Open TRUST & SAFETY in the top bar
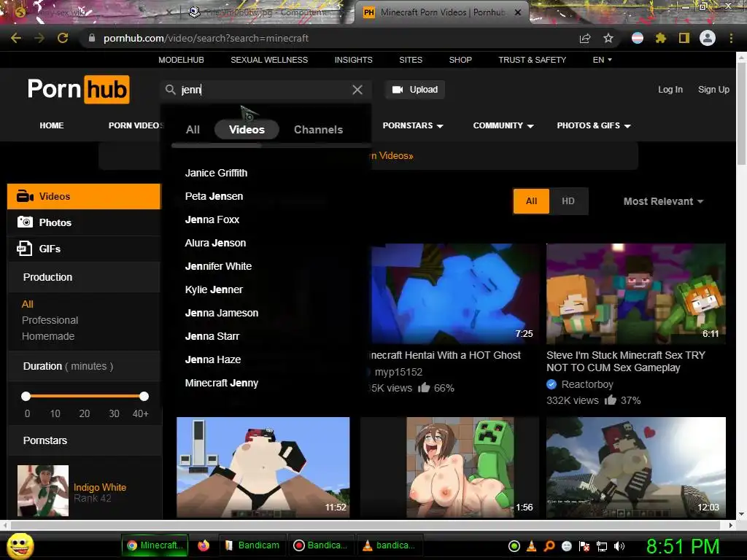 (x=532, y=60)
